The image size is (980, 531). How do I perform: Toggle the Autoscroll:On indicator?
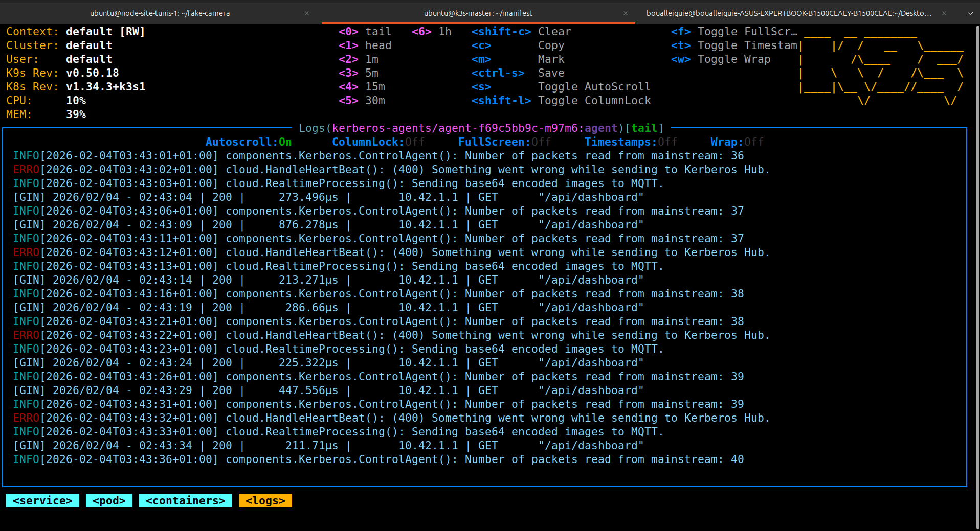(x=249, y=142)
